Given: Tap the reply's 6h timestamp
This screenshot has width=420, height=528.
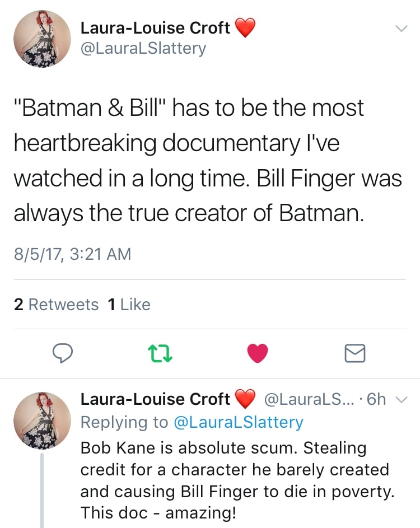Looking at the screenshot, I should tap(379, 399).
